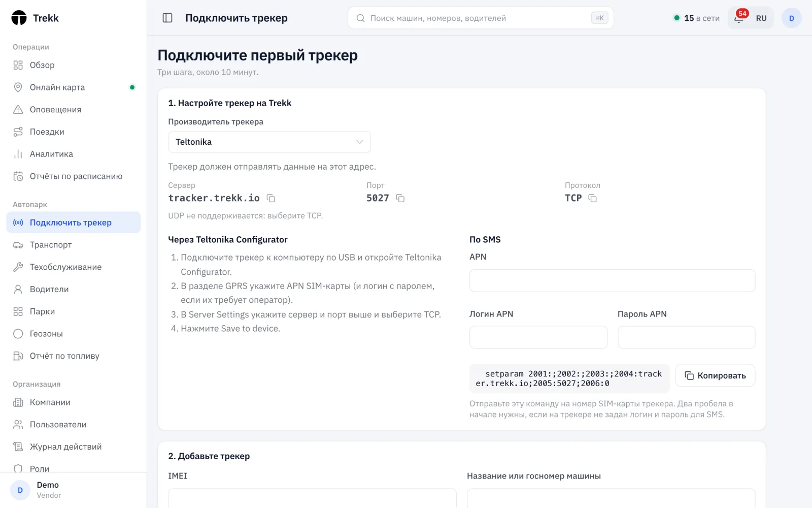812x508 pixels.
Task: Copy the TCP protocol value
Action: point(593,198)
